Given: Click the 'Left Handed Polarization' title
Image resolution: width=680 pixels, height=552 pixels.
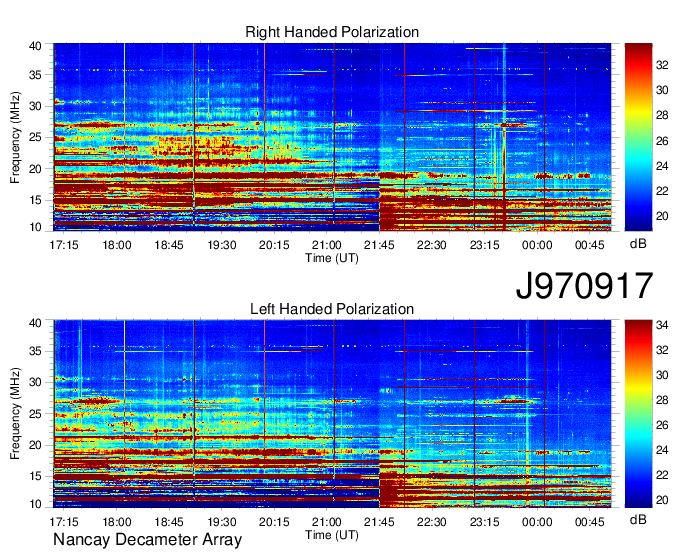Looking at the screenshot, I should click(x=332, y=309).
